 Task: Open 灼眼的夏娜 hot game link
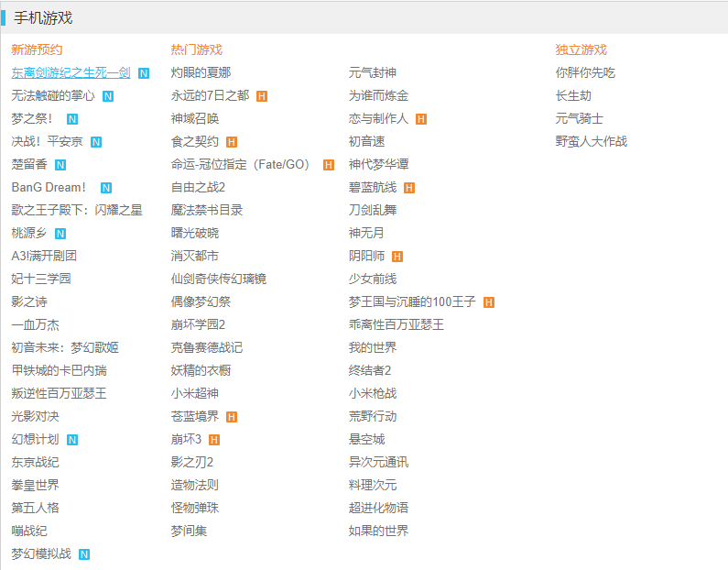201,73
